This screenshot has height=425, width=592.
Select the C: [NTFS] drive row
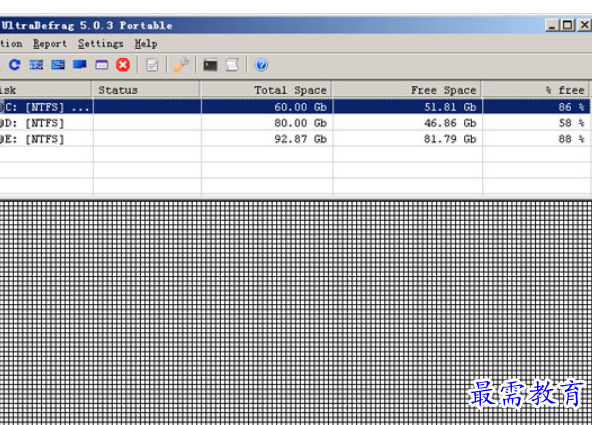click(x=294, y=107)
